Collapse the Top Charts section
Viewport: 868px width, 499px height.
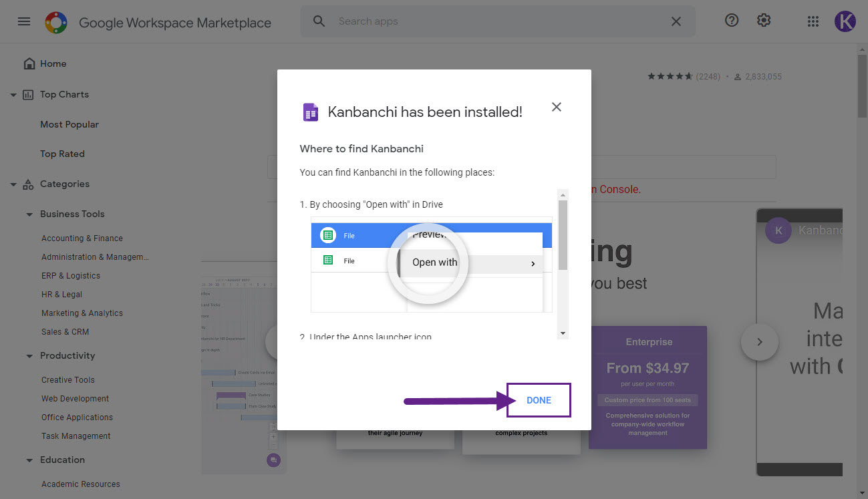click(13, 95)
